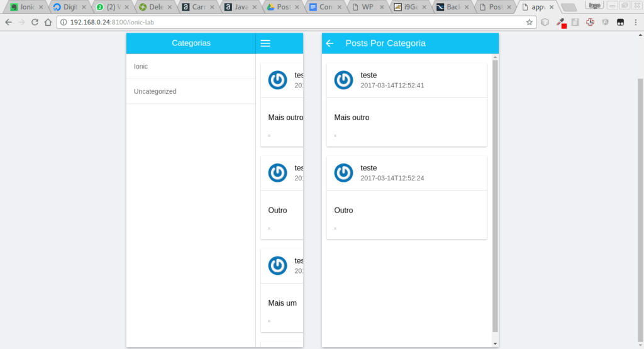Image resolution: width=644 pixels, height=349 pixels.
Task: Click the browser page vertical scrollbar
Action: (x=640, y=189)
